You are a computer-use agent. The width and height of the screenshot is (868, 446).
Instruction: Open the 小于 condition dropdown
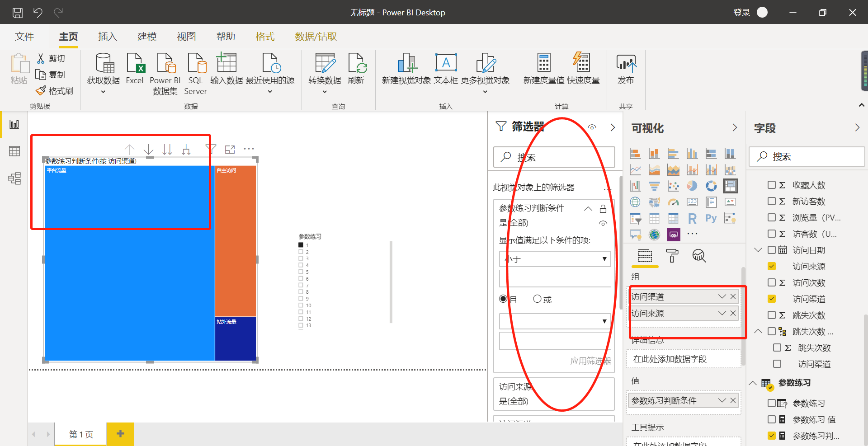point(555,259)
